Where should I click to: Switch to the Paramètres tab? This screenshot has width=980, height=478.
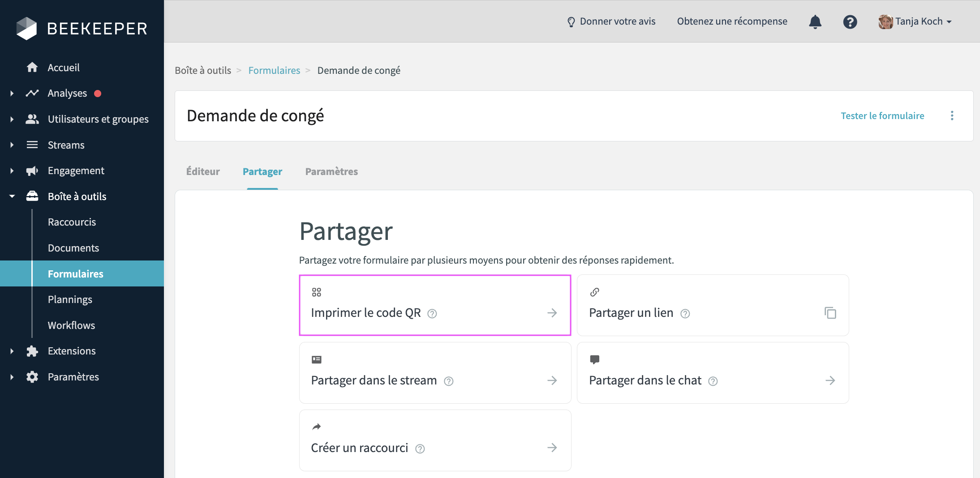[331, 171]
